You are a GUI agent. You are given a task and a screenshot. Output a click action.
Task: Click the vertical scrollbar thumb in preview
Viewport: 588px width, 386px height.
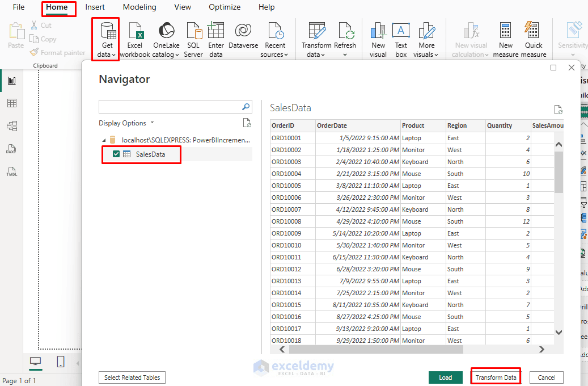pyautogui.click(x=559, y=173)
